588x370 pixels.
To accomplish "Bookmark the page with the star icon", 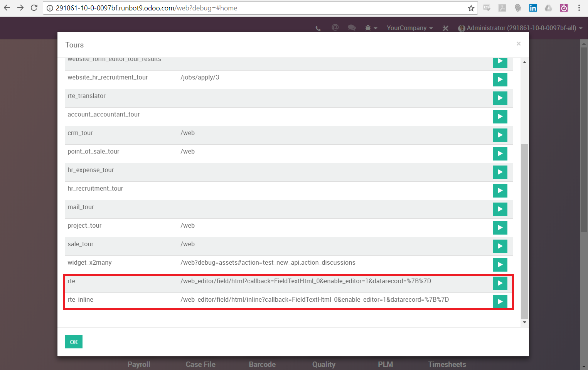I will (x=471, y=8).
